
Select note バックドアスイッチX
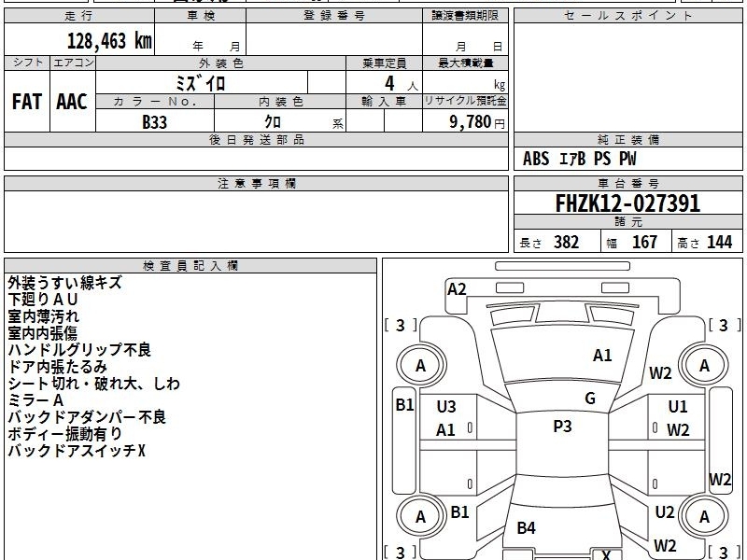(77, 451)
